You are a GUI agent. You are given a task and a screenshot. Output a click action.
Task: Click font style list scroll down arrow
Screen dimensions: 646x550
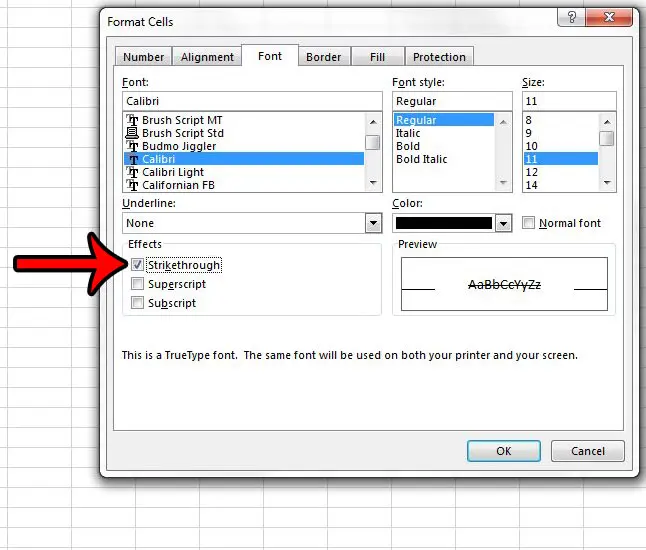[x=503, y=183]
